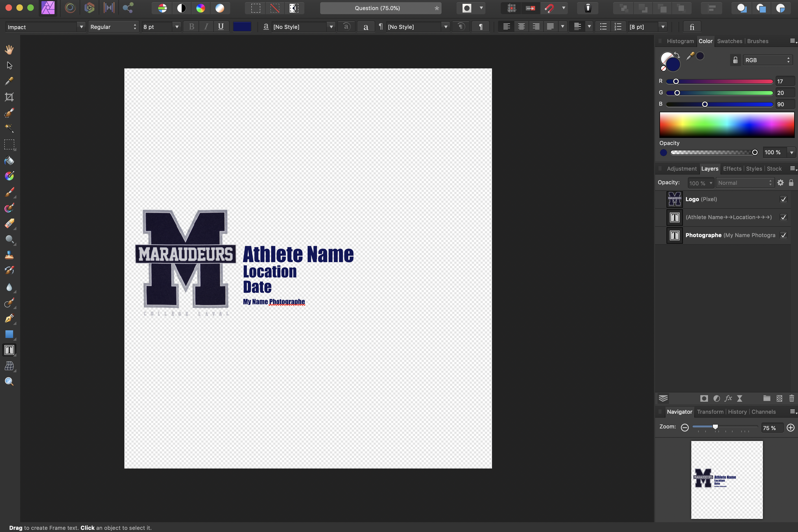The height and width of the screenshot is (532, 798).
Task: Select the Selection Brush tool
Action: (x=9, y=113)
